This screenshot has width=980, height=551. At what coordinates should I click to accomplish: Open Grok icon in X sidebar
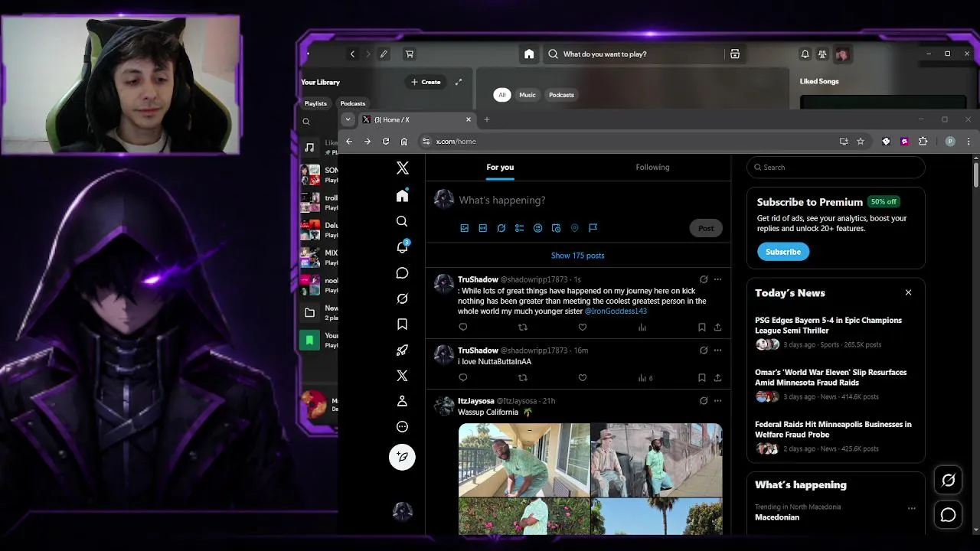[x=402, y=298]
